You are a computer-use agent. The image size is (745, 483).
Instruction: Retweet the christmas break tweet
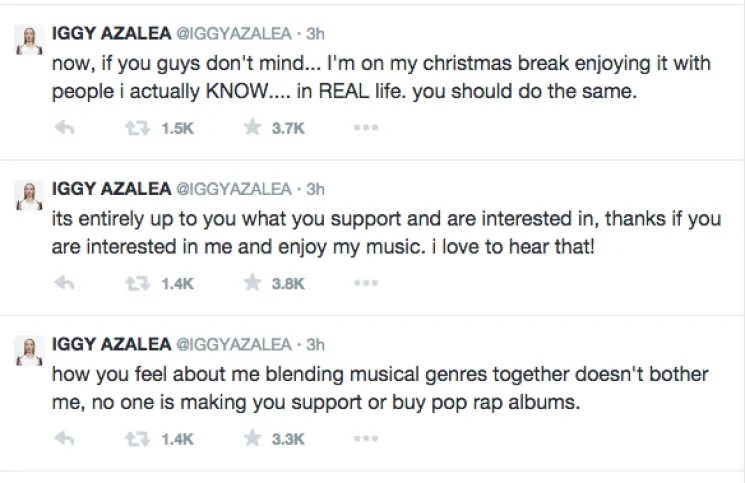[135, 129]
